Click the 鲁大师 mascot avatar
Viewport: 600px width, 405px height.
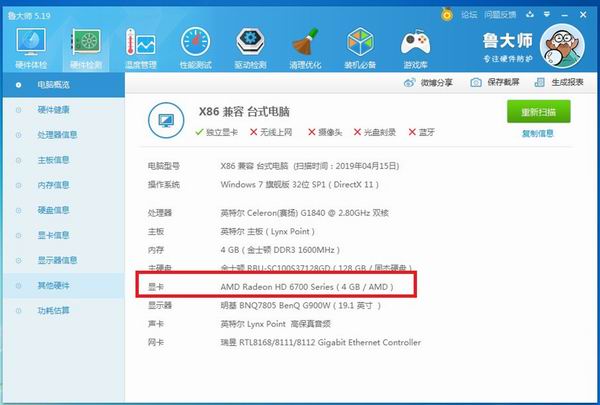click(562, 46)
